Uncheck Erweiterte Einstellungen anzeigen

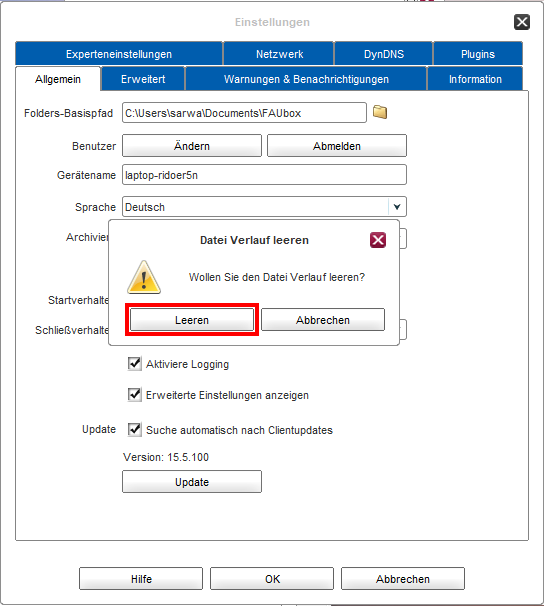[x=134, y=395]
